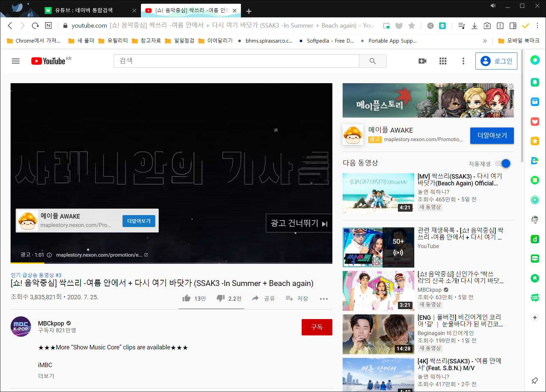Screen dimensions: 546x392
Task: Click the page vertical scrollbar
Action: [522, 106]
